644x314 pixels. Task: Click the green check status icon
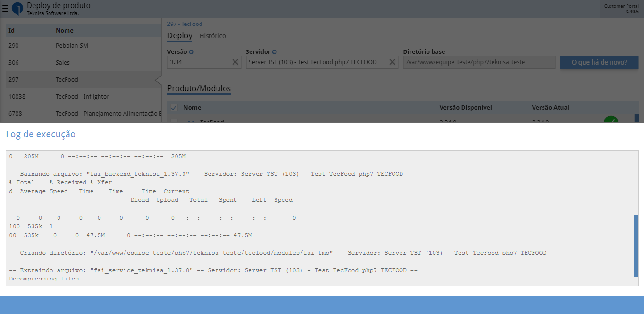(611, 119)
